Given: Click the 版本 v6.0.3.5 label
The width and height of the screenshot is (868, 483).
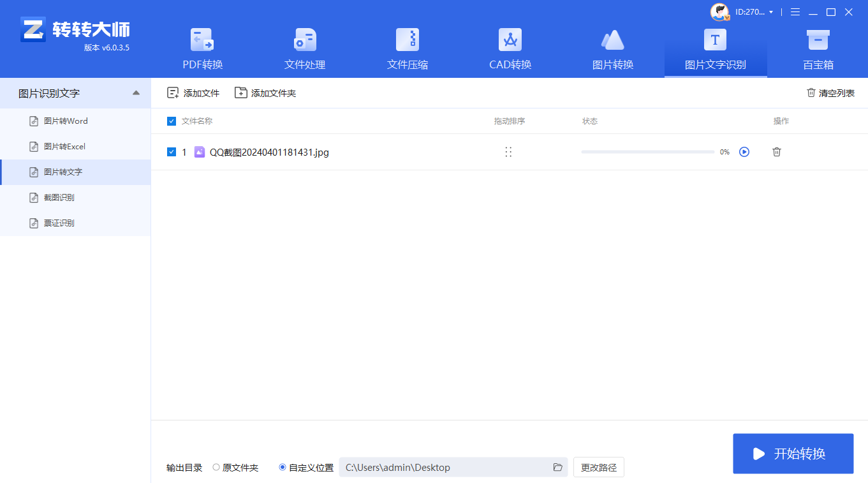Looking at the screenshot, I should 107,48.
